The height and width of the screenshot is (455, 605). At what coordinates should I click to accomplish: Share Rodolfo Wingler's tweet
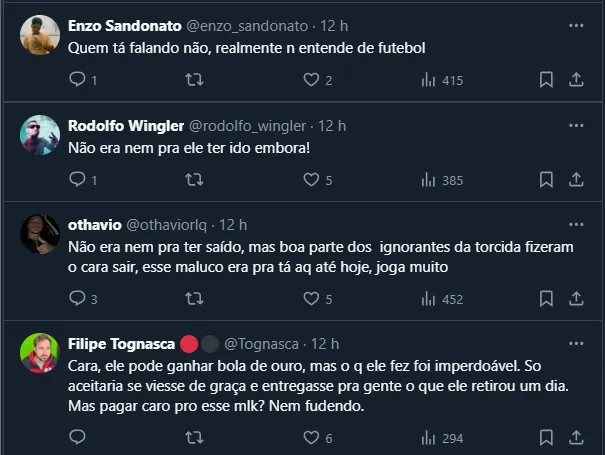coord(576,180)
